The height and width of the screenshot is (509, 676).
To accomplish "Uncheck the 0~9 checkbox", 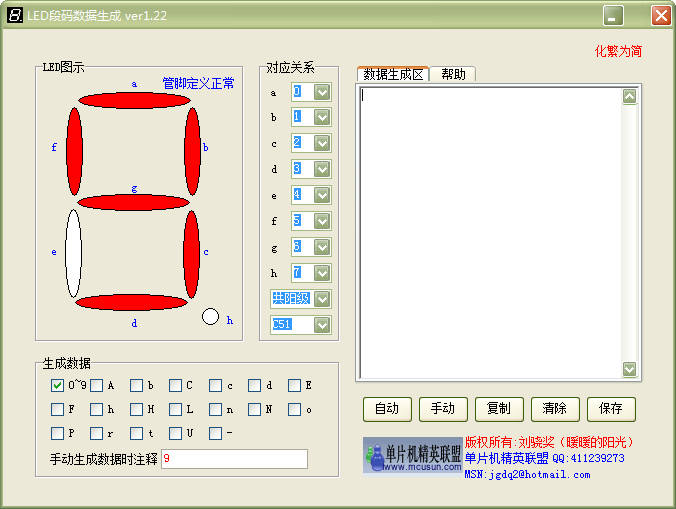I will tap(57, 385).
